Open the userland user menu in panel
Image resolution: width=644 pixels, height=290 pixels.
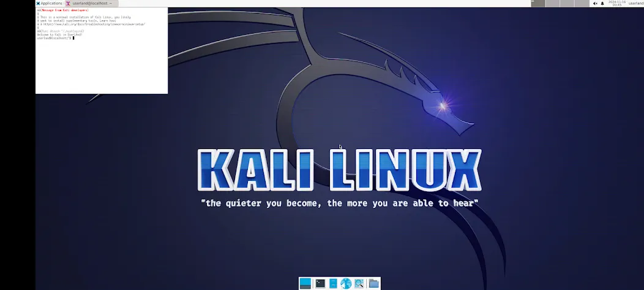(636, 3)
